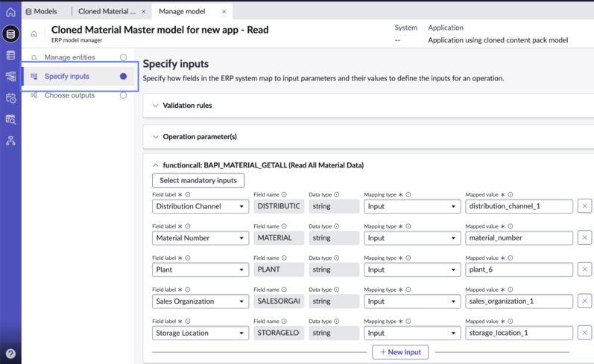
Task: Click Field label info icon in Distribution Channel row
Action: (188, 194)
